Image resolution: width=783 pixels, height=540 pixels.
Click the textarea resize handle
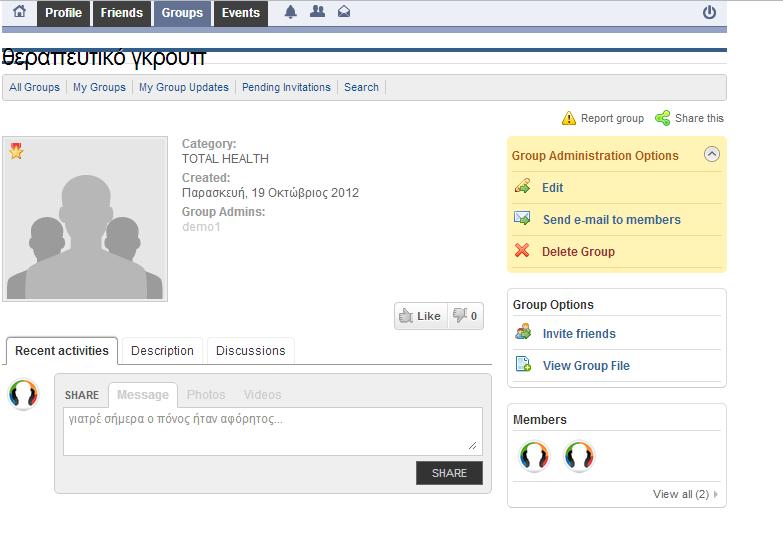click(x=472, y=446)
